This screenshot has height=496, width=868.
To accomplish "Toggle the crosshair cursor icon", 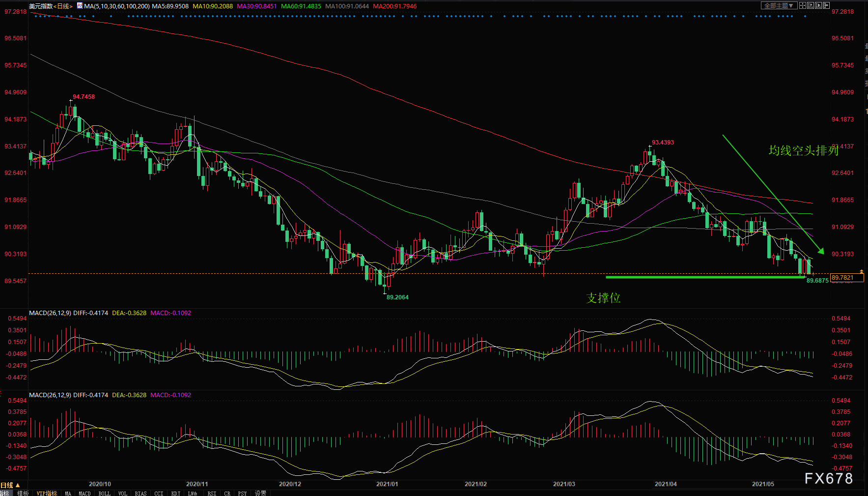I will tap(803, 5).
